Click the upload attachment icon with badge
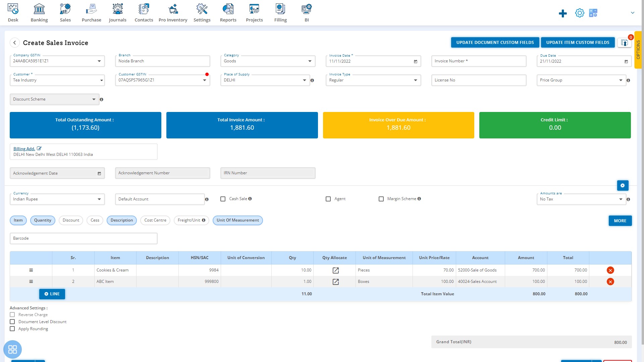Screen dimensions: 644x362 pyautogui.click(x=624, y=43)
